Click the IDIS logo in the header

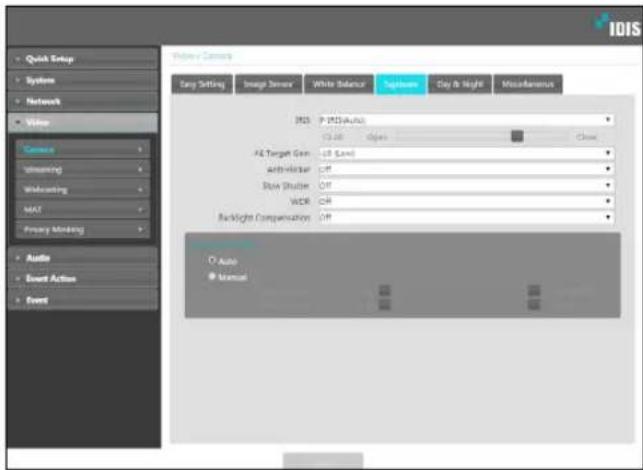618,26
